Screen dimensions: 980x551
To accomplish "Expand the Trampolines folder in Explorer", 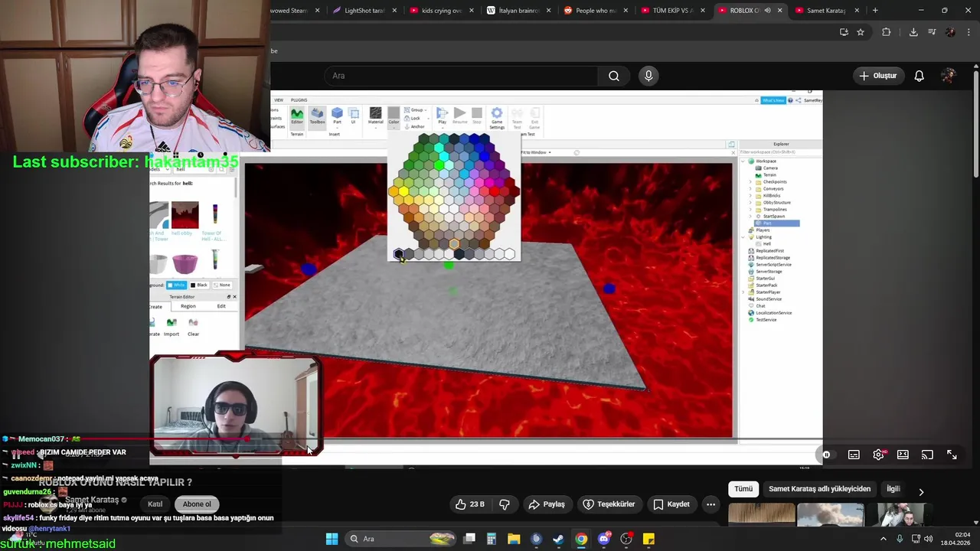I will 750,210.
